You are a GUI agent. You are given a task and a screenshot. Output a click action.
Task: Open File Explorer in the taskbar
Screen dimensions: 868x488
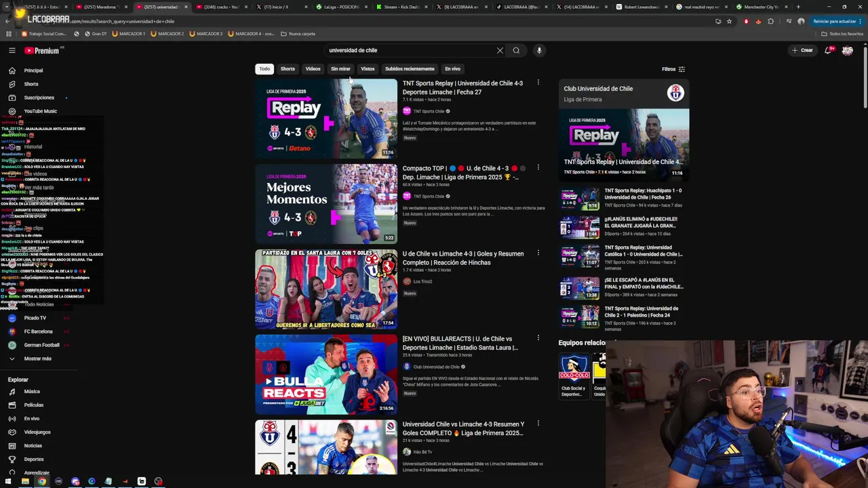tap(25, 481)
